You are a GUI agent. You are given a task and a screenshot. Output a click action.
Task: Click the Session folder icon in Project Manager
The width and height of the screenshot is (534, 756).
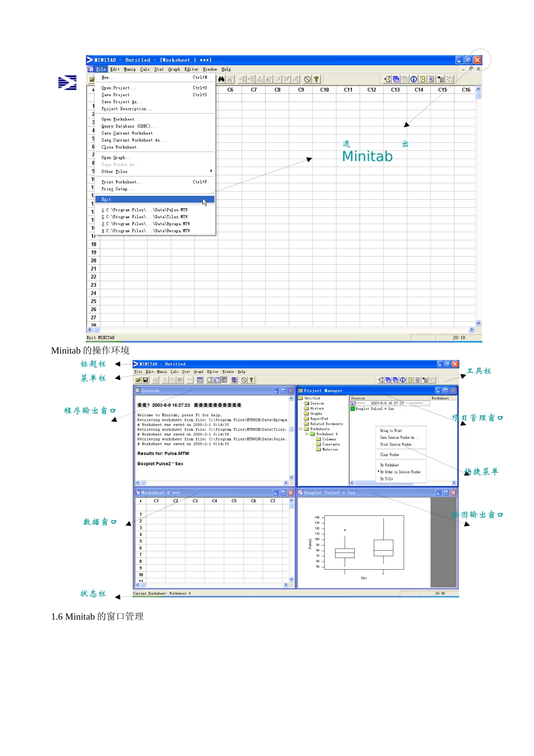(x=307, y=403)
